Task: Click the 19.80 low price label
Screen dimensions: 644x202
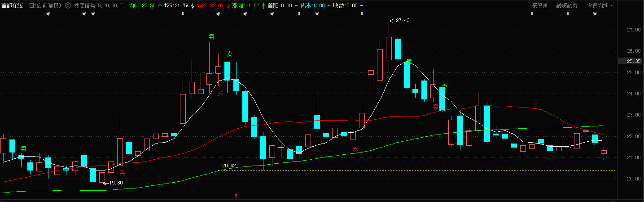Action: (x=115, y=183)
